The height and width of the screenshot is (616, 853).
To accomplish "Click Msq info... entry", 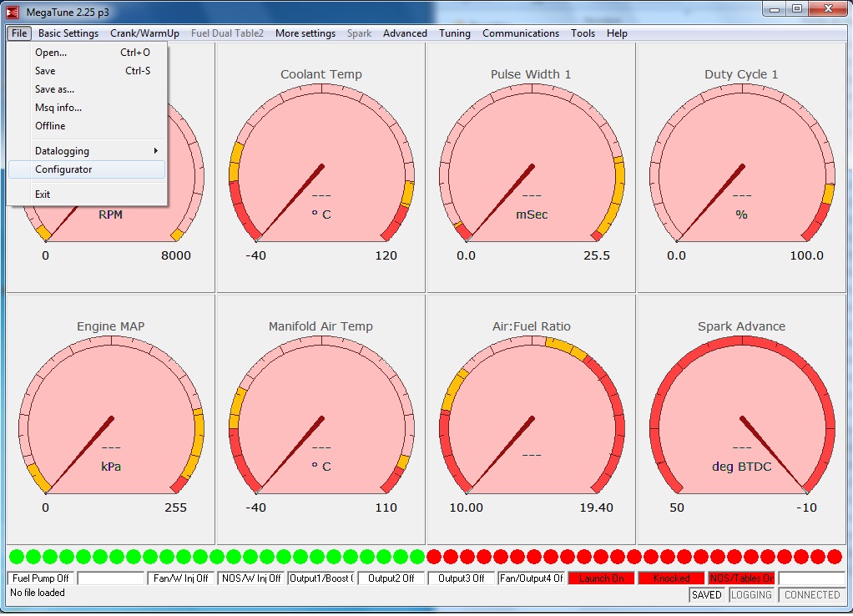I will [x=58, y=108].
